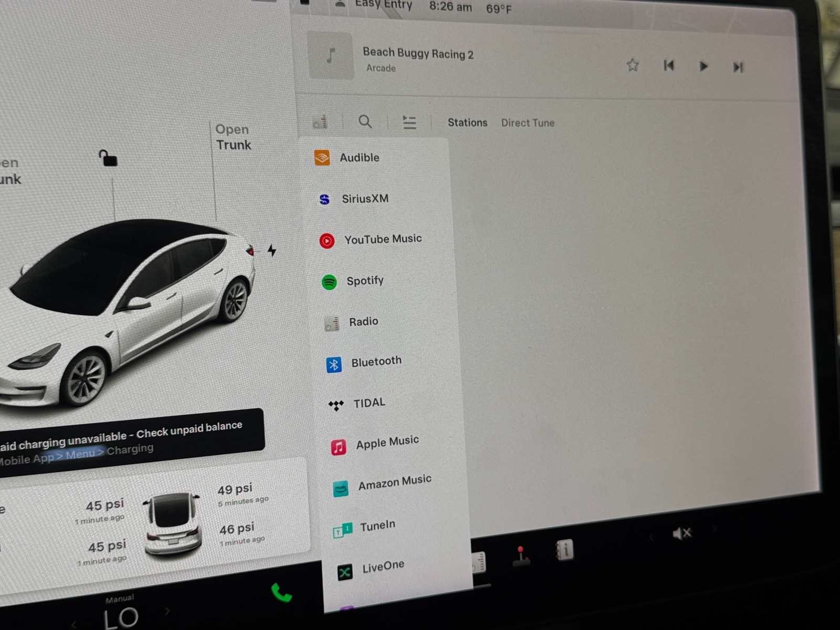Launch the Arcade joystick icon
The image size is (840, 630).
[520, 556]
